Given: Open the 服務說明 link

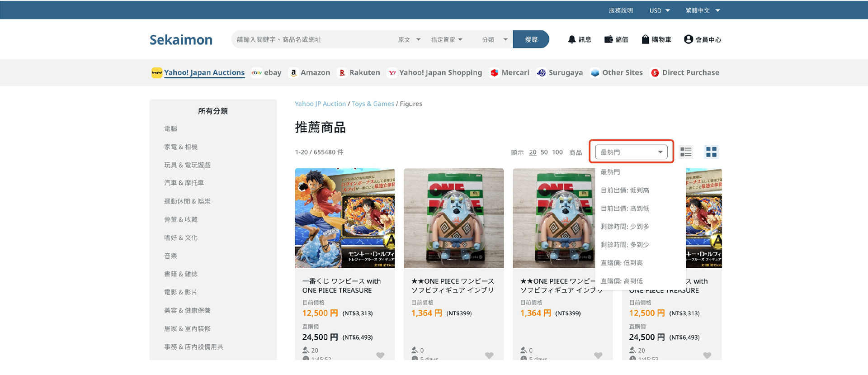Looking at the screenshot, I should (x=621, y=10).
